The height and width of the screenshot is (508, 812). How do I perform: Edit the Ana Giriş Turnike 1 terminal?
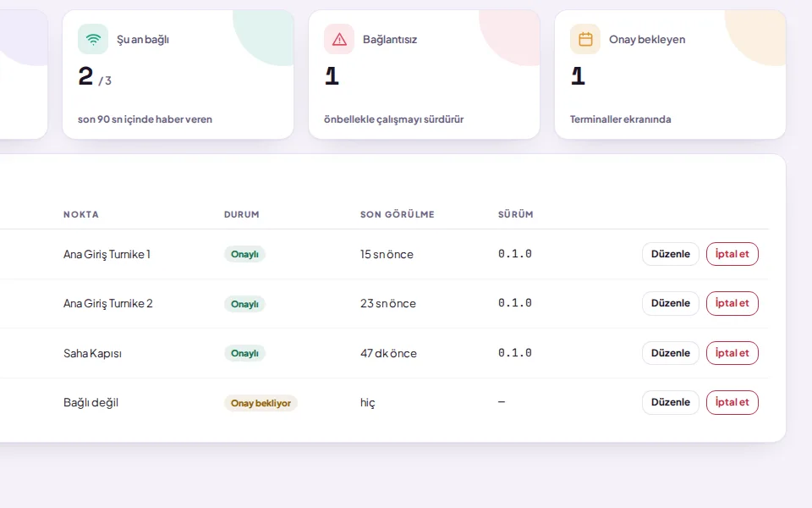671,254
